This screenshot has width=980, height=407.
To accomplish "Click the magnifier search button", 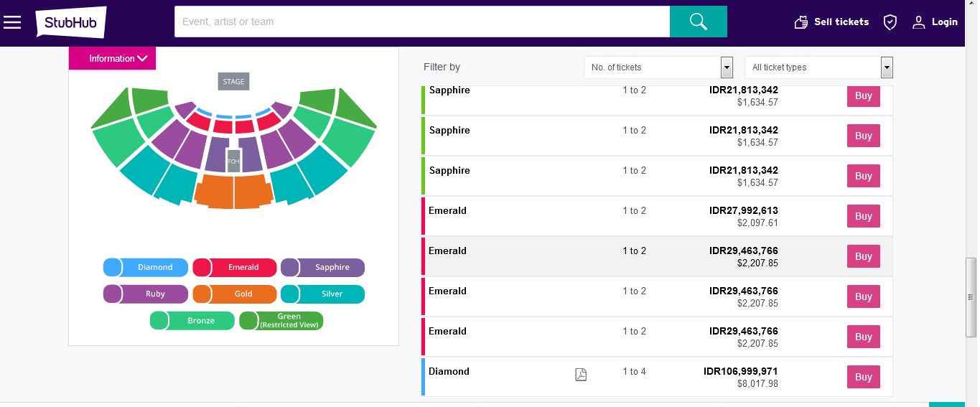I will tap(698, 22).
